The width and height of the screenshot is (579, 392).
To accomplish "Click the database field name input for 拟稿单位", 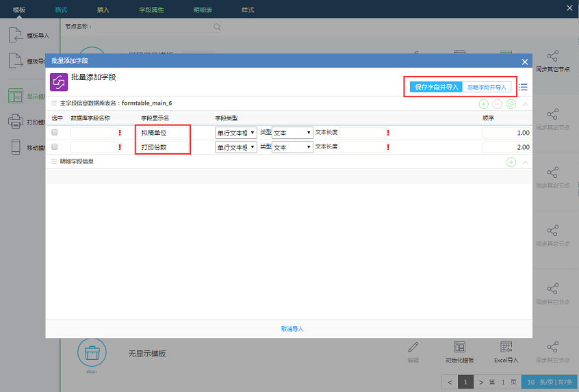I will [93, 133].
